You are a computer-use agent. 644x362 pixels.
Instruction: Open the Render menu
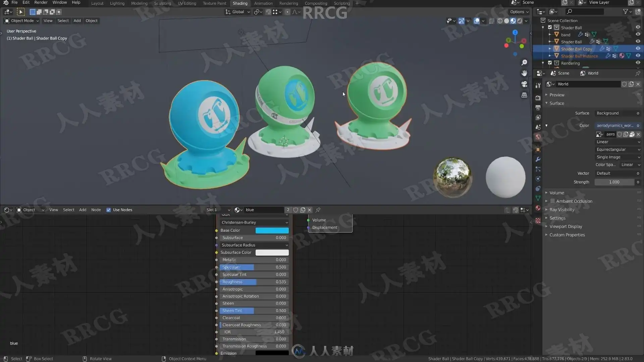(x=41, y=3)
